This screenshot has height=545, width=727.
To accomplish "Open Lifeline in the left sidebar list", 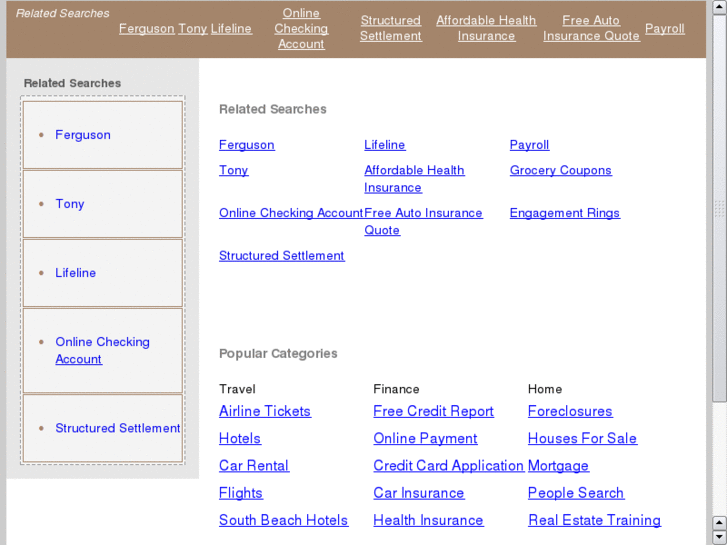I will [x=76, y=273].
